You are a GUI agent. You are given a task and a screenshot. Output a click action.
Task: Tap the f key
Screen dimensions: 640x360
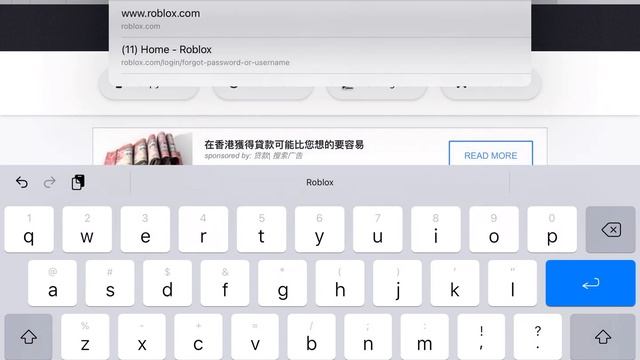(225, 283)
